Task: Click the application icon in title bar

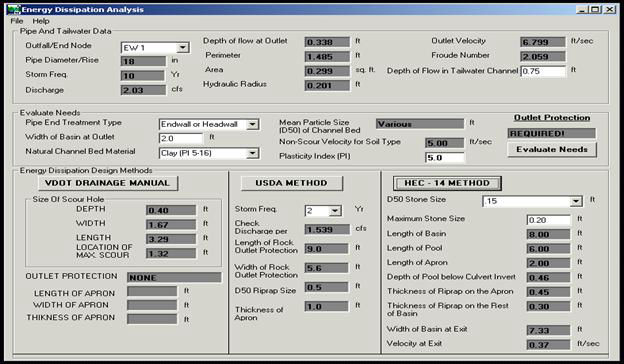Action: tap(13, 9)
